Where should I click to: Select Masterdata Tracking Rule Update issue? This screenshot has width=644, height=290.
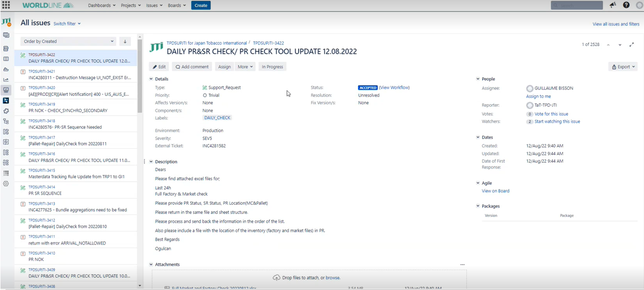pyautogui.click(x=75, y=174)
